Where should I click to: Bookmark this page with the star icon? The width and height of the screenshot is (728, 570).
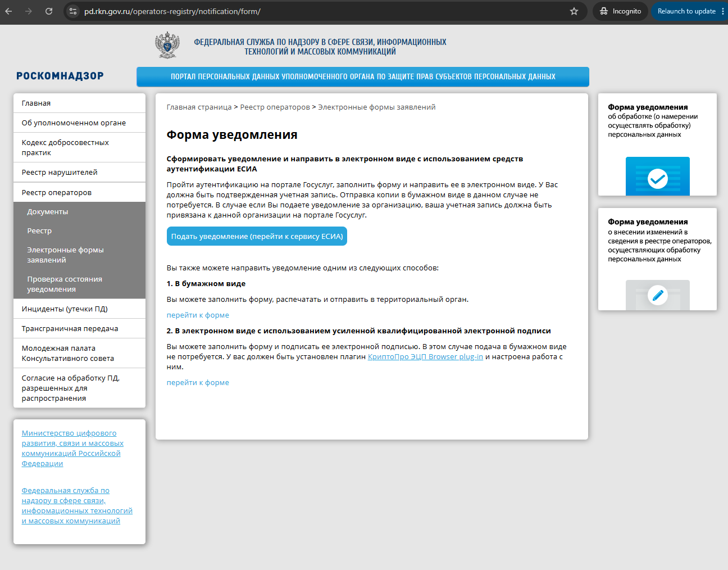[x=574, y=11]
